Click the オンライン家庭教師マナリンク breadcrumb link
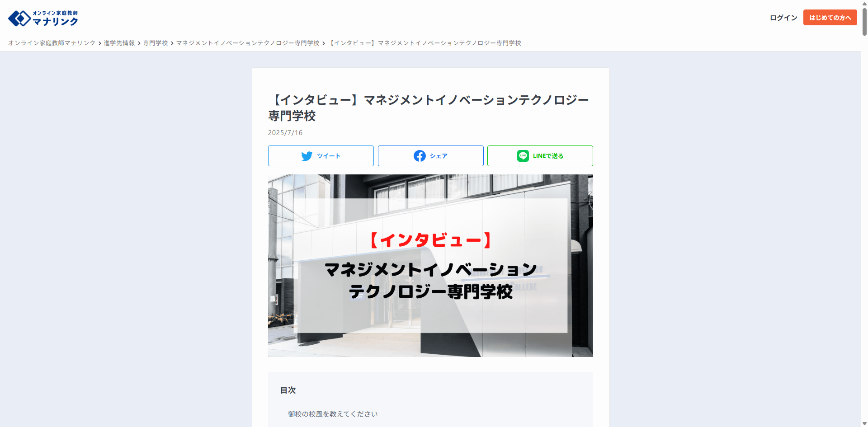 (x=51, y=43)
